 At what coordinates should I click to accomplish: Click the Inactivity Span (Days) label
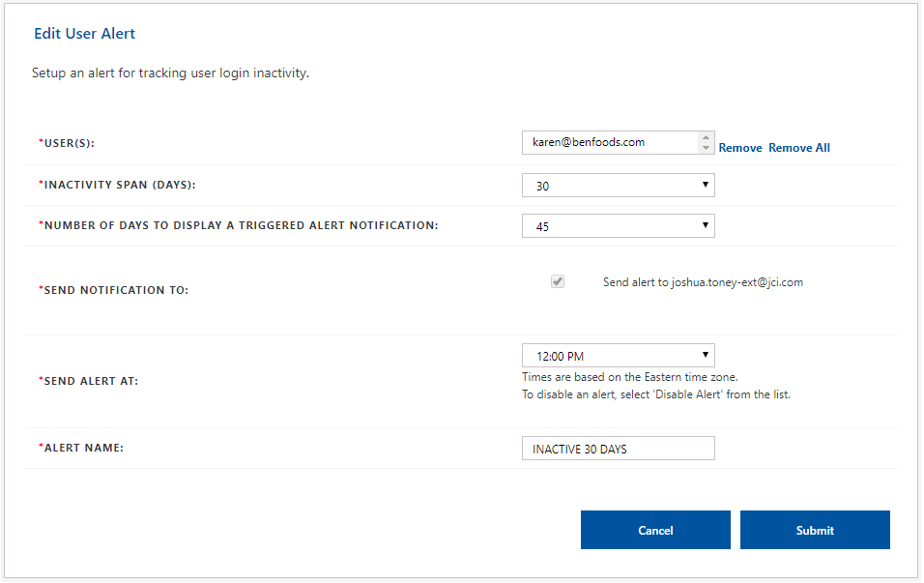[x=124, y=185]
